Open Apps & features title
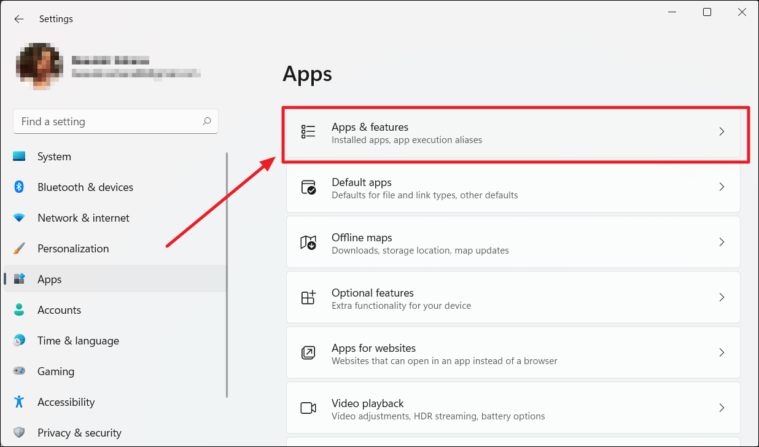759x447 pixels. [x=370, y=127]
